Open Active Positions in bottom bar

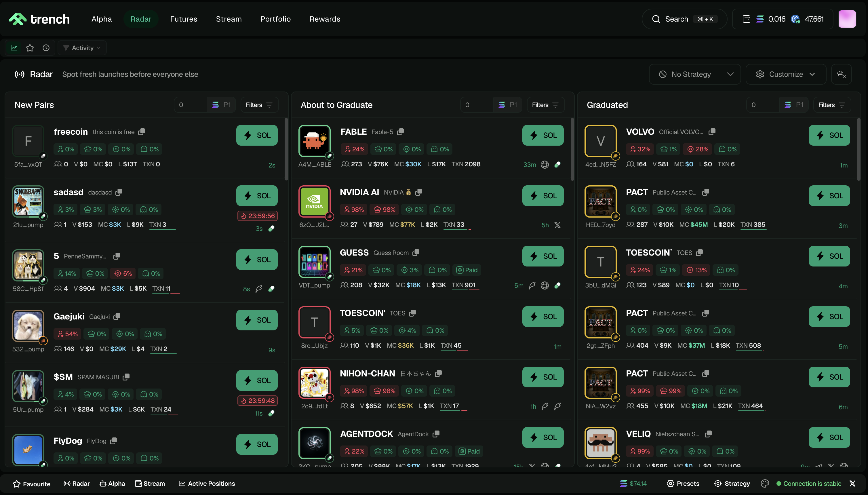206,483
